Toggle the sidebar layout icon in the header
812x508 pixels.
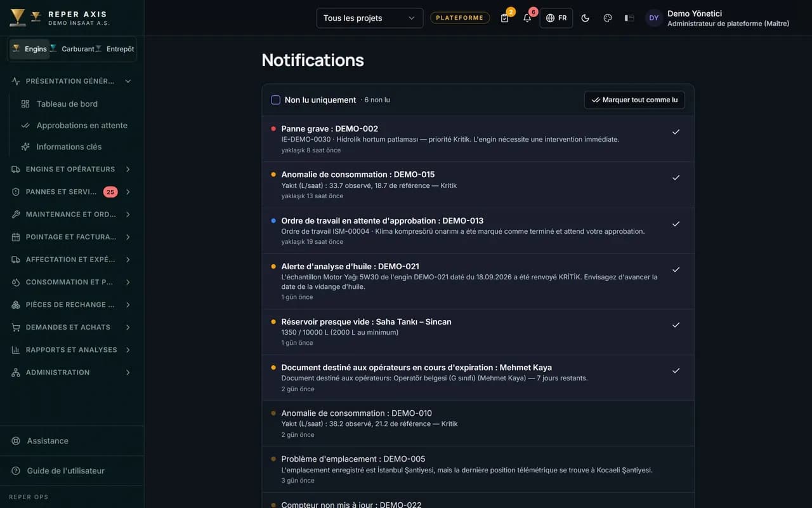coord(629,18)
